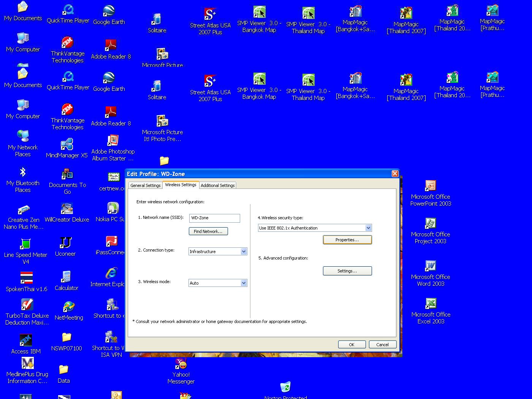Click the '5. Advanced configuration:' label
The height and width of the screenshot is (399, 532).
pyautogui.click(x=283, y=258)
